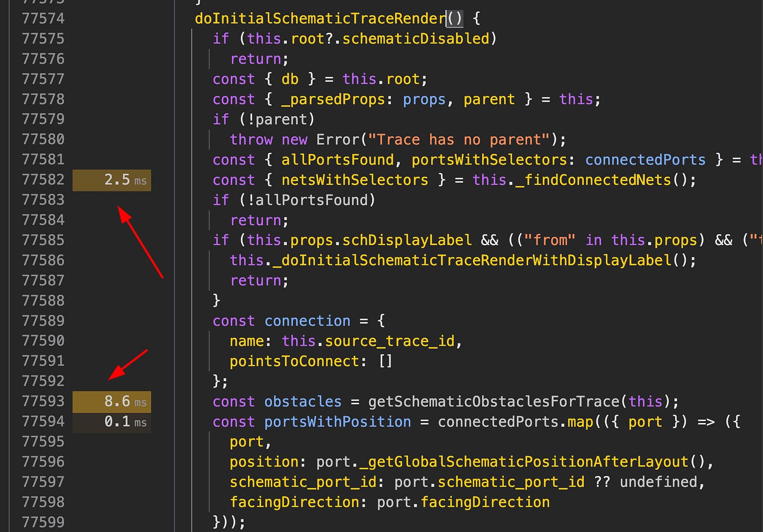Viewport: 763px width, 532px height.
Task: Select line number 77582
Action: coord(43,180)
